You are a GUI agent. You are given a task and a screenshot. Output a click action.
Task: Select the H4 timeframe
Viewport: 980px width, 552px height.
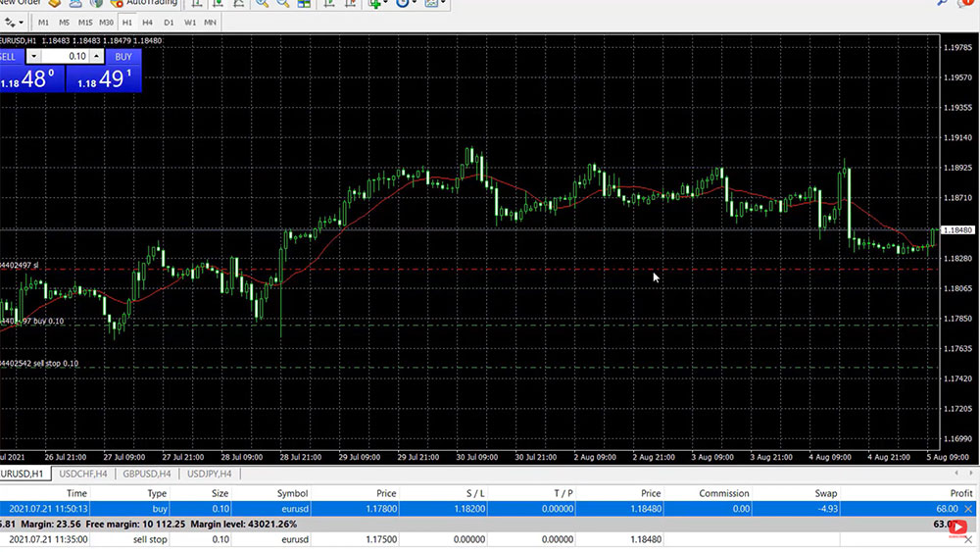[148, 23]
